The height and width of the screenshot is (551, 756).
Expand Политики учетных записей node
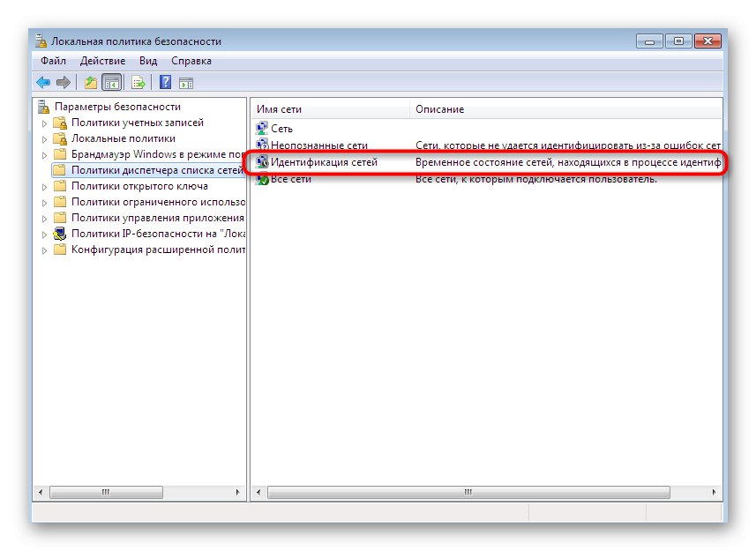click(x=44, y=123)
